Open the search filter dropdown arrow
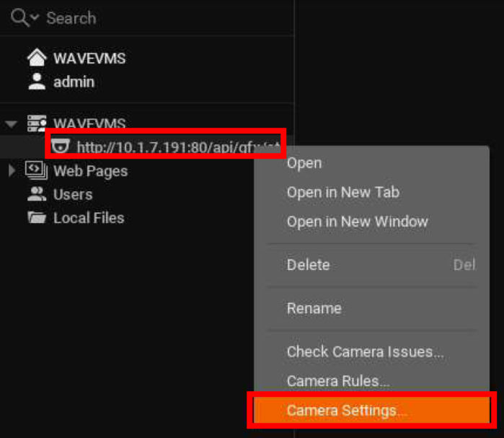The width and height of the screenshot is (504, 438). pyautogui.click(x=34, y=19)
